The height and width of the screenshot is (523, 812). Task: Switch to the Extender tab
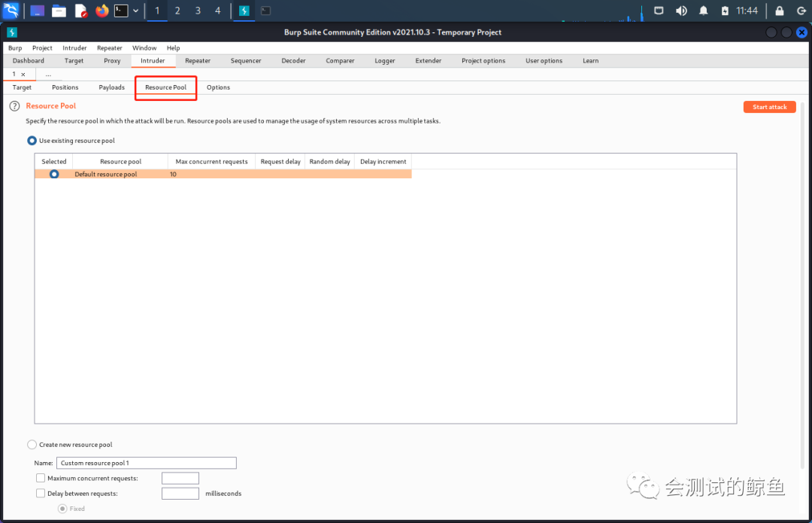[x=429, y=61]
